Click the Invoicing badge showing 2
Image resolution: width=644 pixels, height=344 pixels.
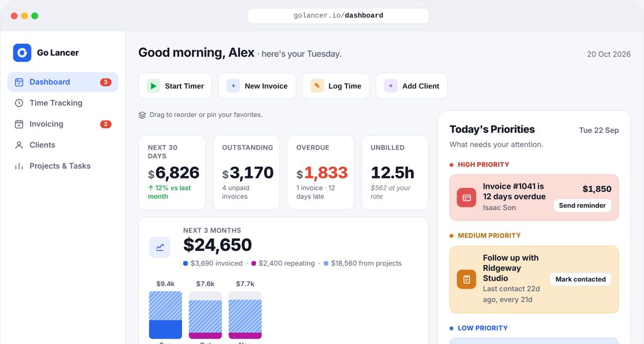click(105, 124)
